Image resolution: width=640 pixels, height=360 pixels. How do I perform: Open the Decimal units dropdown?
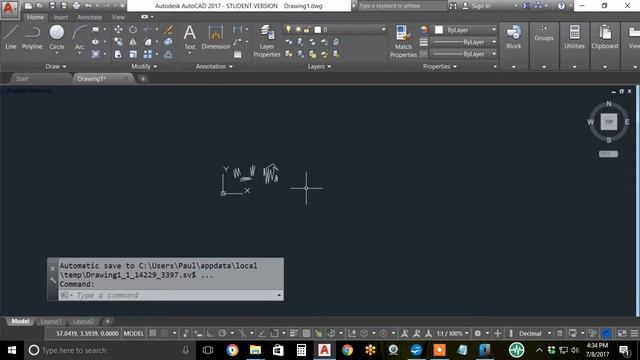[x=535, y=333]
